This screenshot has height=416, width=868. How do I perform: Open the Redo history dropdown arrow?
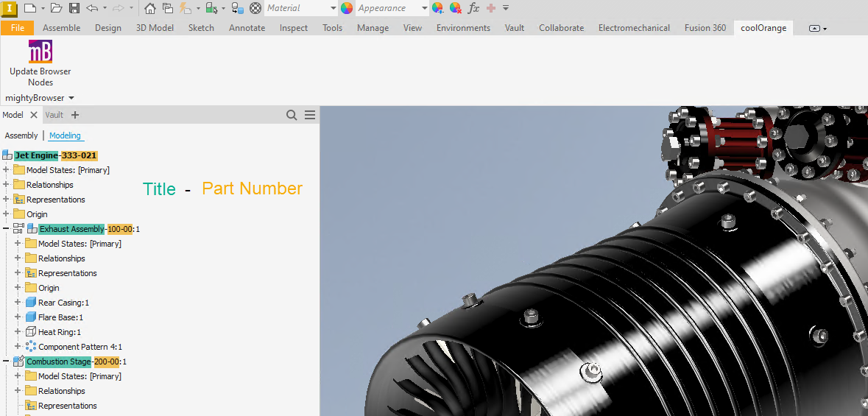(130, 8)
